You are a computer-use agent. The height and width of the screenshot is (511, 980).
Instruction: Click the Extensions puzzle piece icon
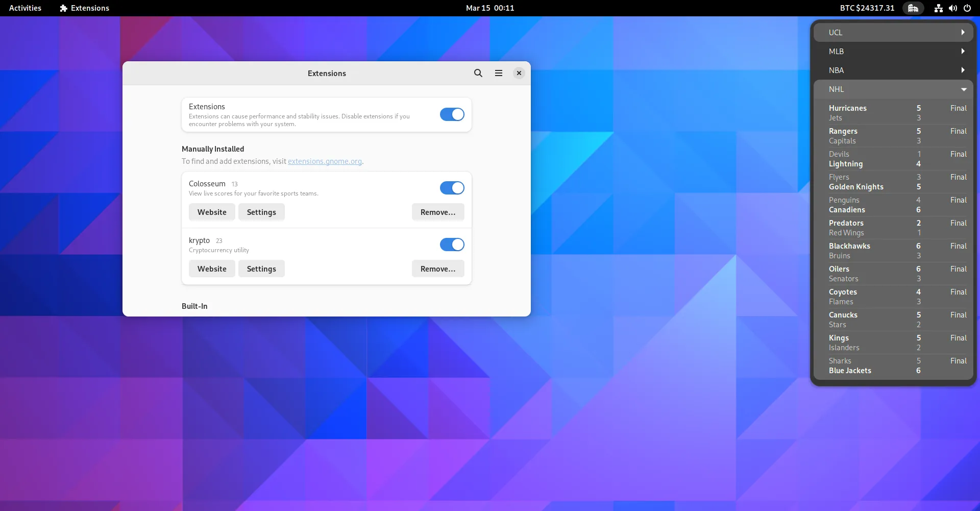pos(64,8)
